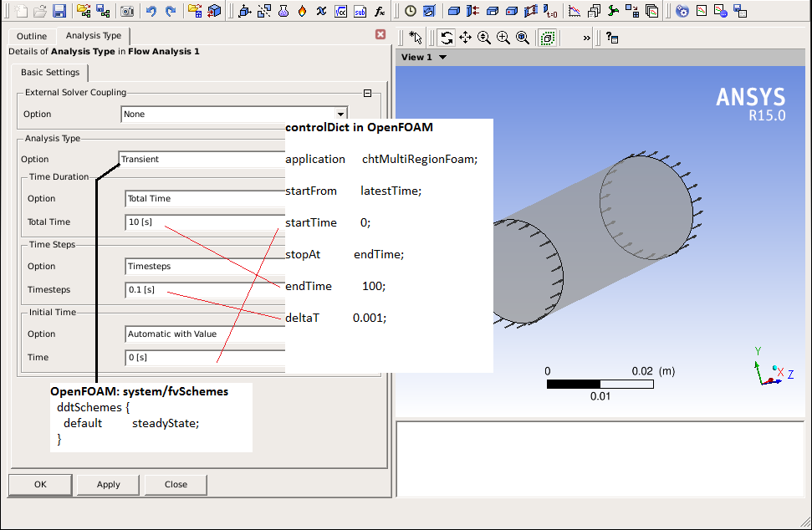Open output control documents icon

click(x=594, y=10)
